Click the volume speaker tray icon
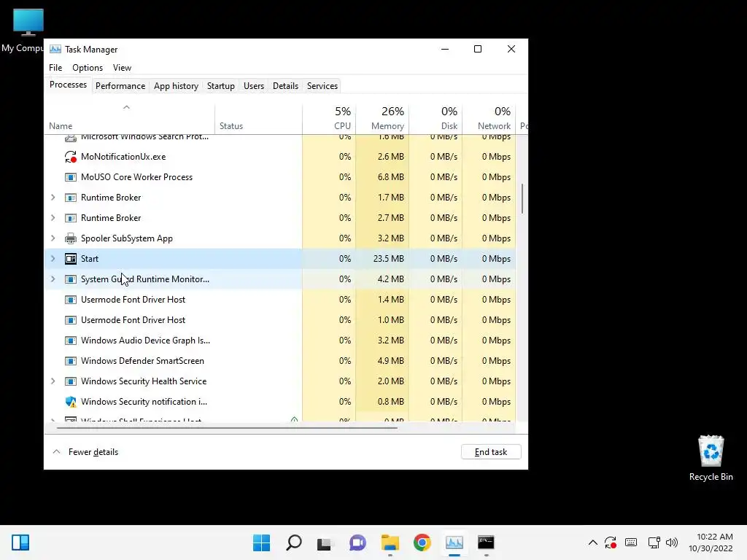This screenshot has height=560, width=747. [x=672, y=542]
